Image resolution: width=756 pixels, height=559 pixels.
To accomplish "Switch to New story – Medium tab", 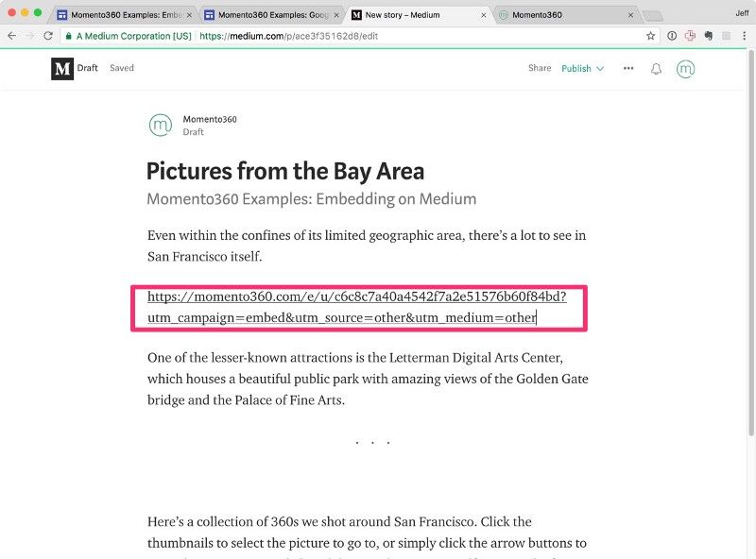I will (419, 15).
